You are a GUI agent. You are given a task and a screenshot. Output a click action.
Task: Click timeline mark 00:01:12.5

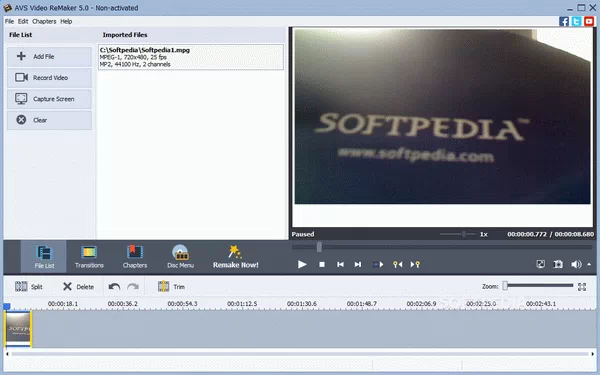pos(242,304)
